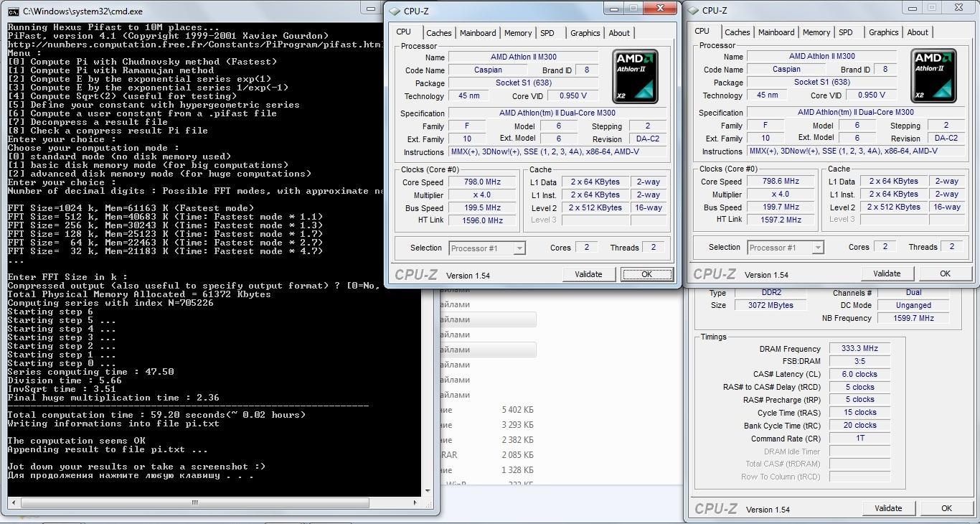Image resolution: width=980 pixels, height=524 pixels.
Task: Click memory Size 3072 MBytes value
Action: [771, 306]
